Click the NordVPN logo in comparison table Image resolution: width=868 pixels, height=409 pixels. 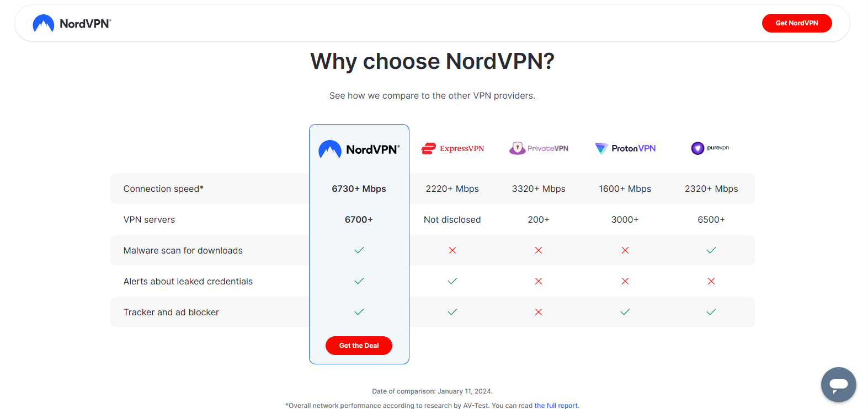pos(359,149)
